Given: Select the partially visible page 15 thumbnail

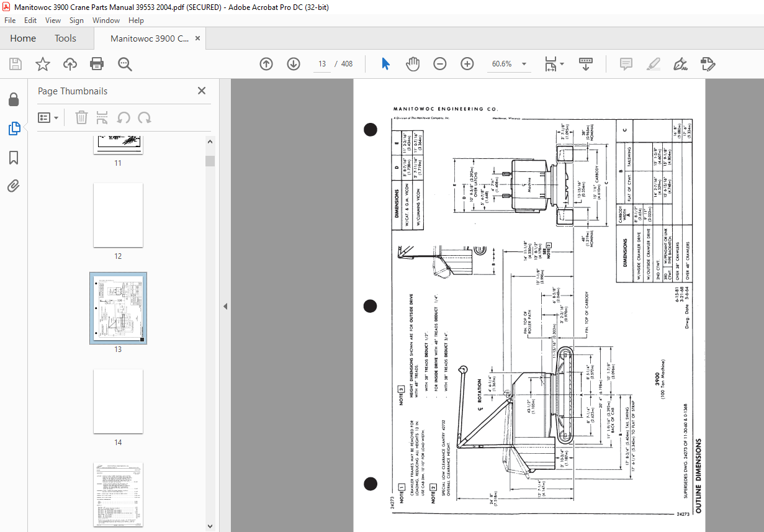Looking at the screenshot, I should click(x=118, y=494).
